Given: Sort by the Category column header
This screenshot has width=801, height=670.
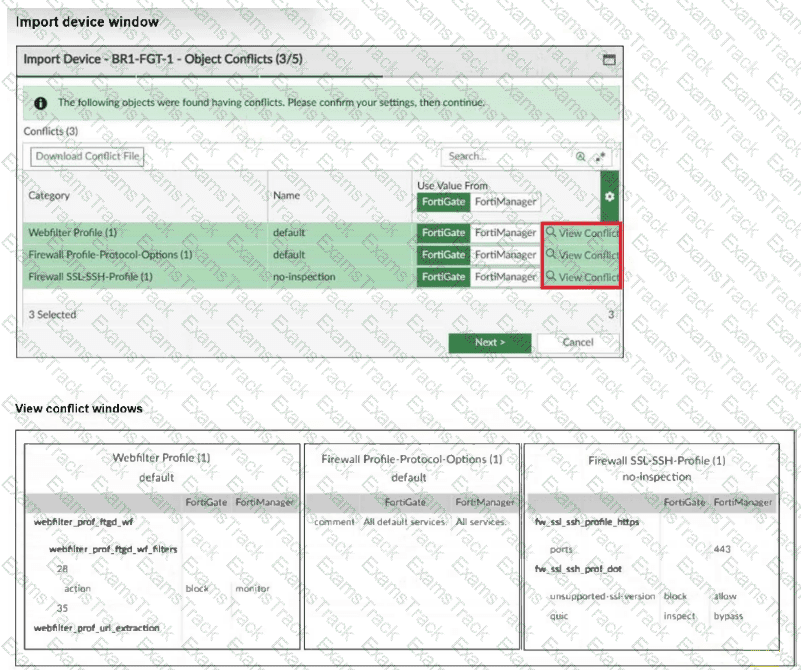Looking at the screenshot, I should [x=49, y=195].
